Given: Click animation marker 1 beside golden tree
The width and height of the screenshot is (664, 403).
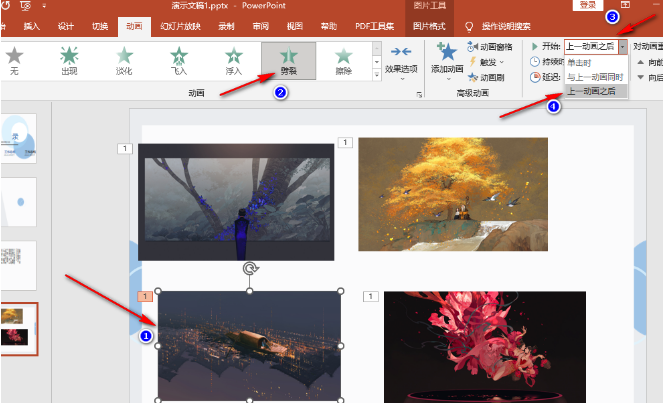Looking at the screenshot, I should 345,142.
